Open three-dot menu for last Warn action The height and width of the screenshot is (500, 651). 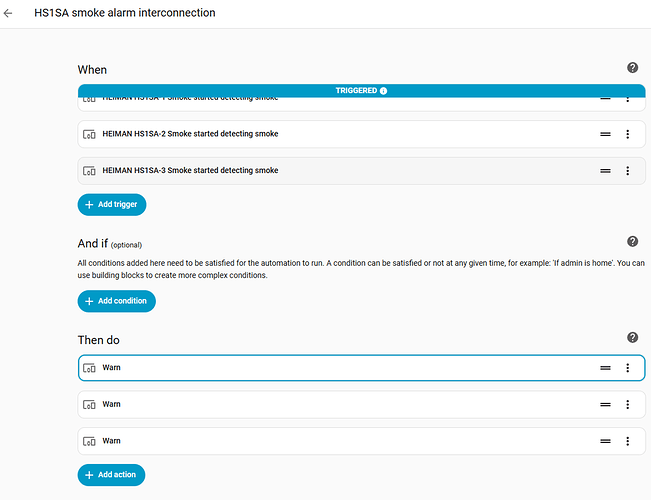(627, 441)
